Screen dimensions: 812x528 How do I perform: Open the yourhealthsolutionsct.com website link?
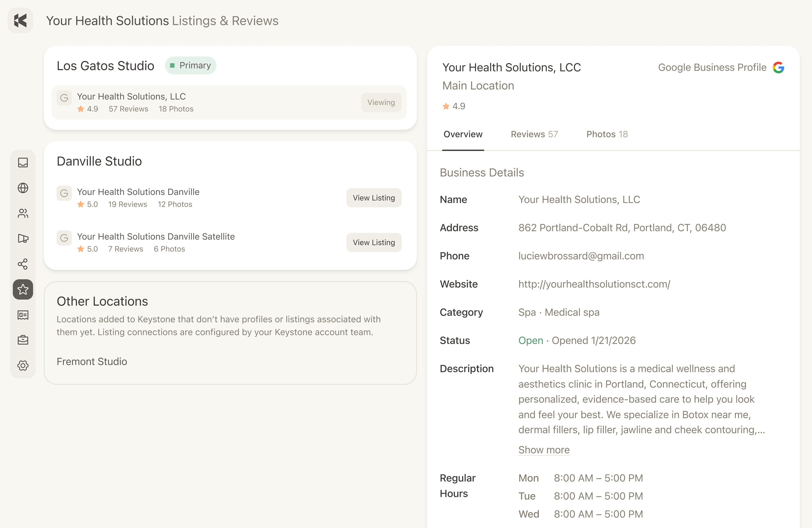[x=594, y=284]
